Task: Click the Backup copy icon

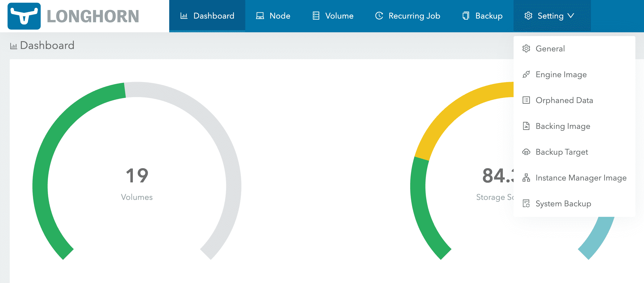Action: (x=466, y=16)
